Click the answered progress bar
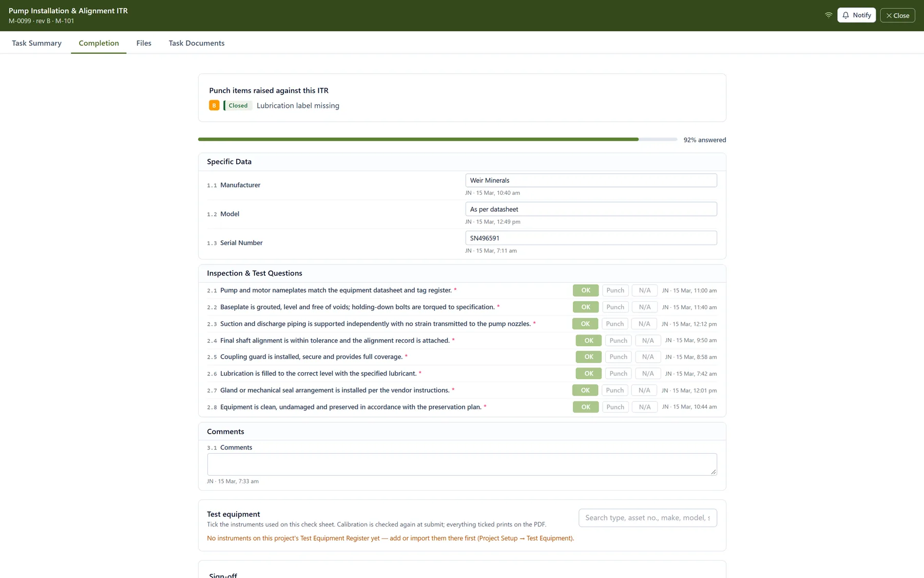 pyautogui.click(x=437, y=139)
